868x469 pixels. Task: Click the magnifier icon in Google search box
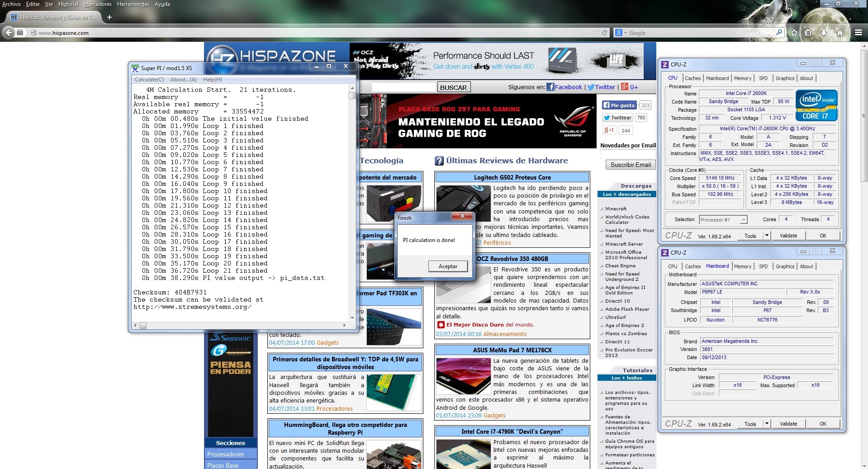pyautogui.click(x=779, y=33)
